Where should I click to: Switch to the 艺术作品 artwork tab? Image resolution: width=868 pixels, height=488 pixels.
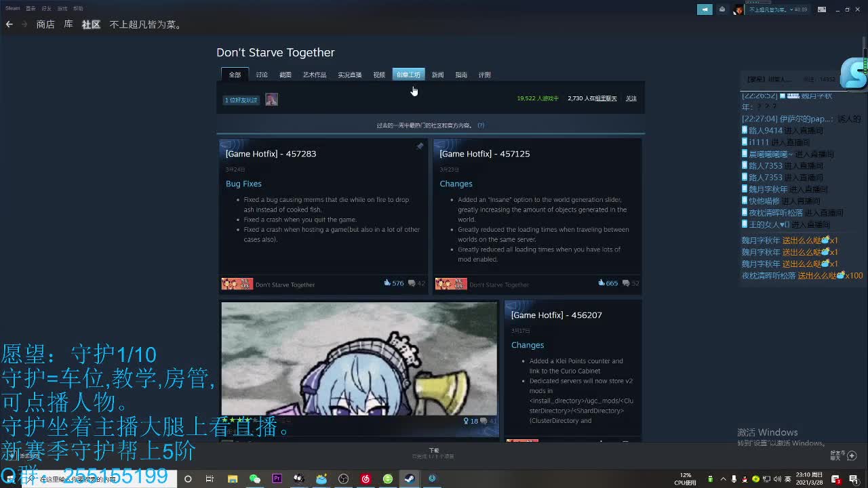(315, 75)
